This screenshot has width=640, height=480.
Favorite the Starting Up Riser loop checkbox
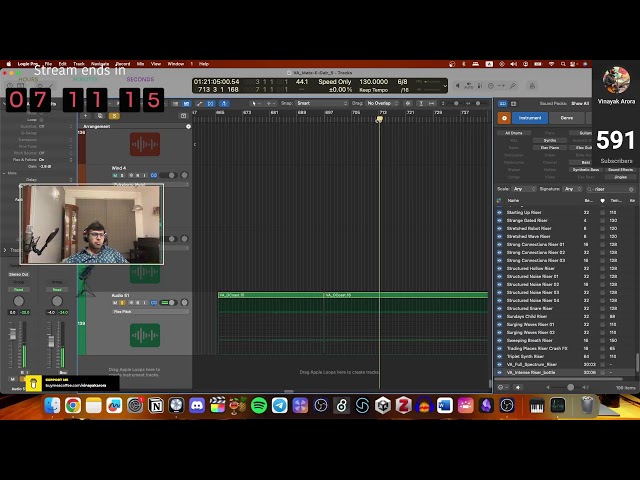pos(602,213)
